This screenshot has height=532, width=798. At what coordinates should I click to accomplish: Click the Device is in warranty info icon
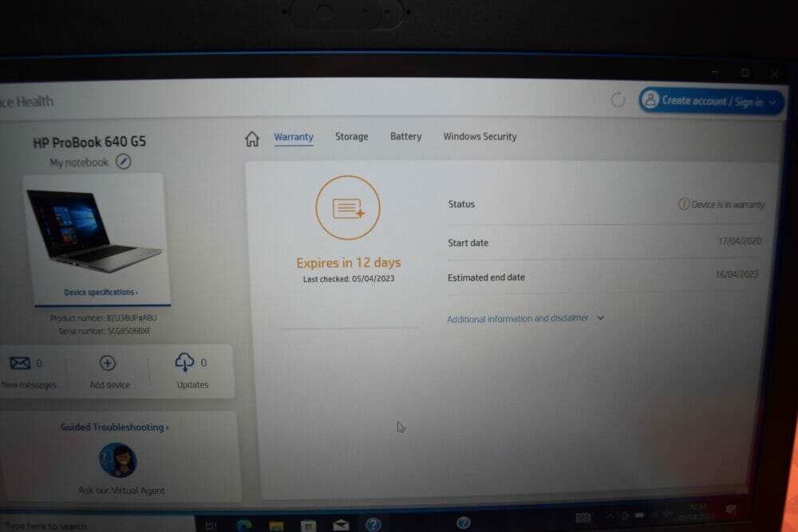click(x=684, y=204)
